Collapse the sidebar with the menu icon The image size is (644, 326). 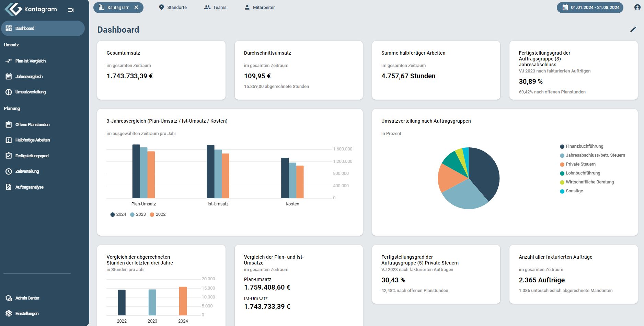pos(71,10)
